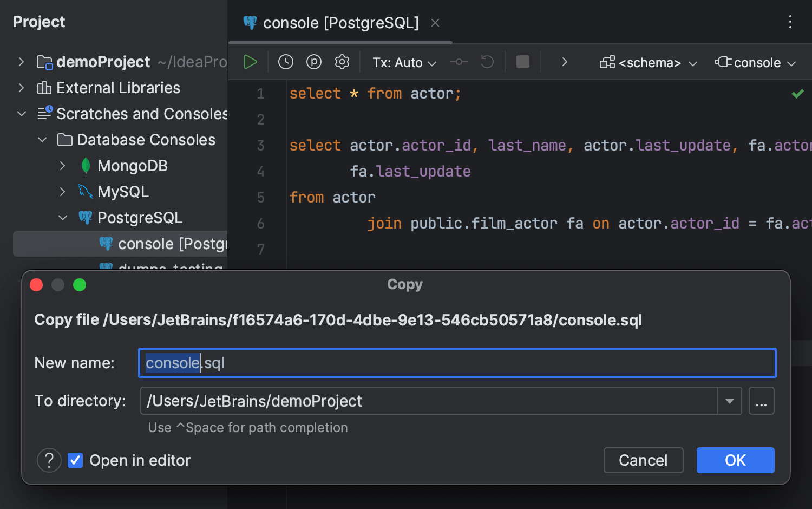Select the PostgreSQL elephant icon in the tree
The height and width of the screenshot is (509, 812).
pyautogui.click(x=85, y=217)
